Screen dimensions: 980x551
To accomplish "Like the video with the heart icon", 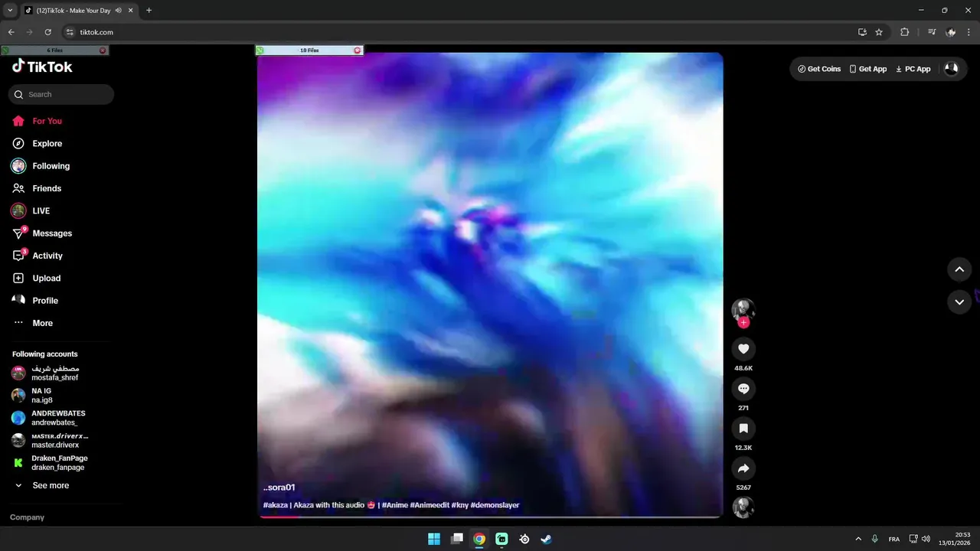I will (743, 349).
